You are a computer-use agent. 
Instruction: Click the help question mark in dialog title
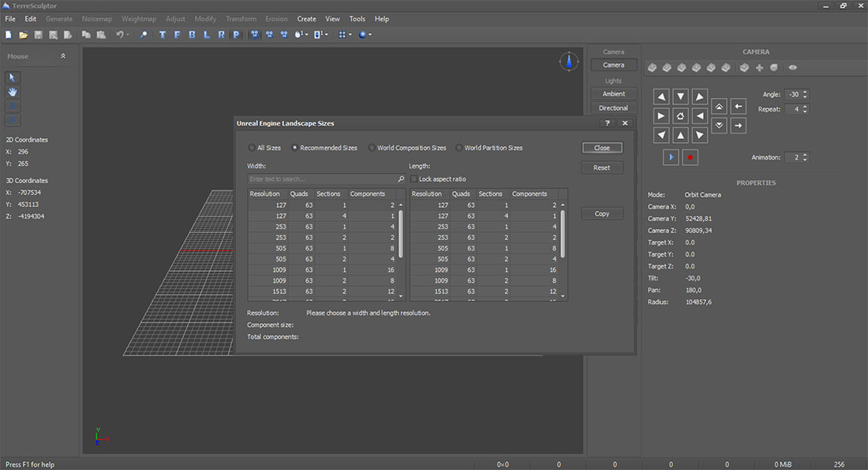pyautogui.click(x=608, y=123)
